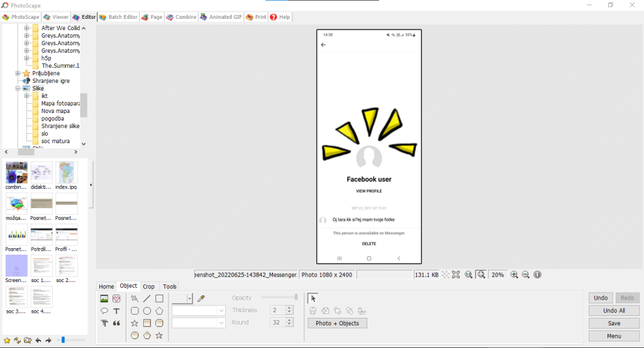Increase the Thickness value stepper
This screenshot has width=644, height=348.
coord(289,308)
